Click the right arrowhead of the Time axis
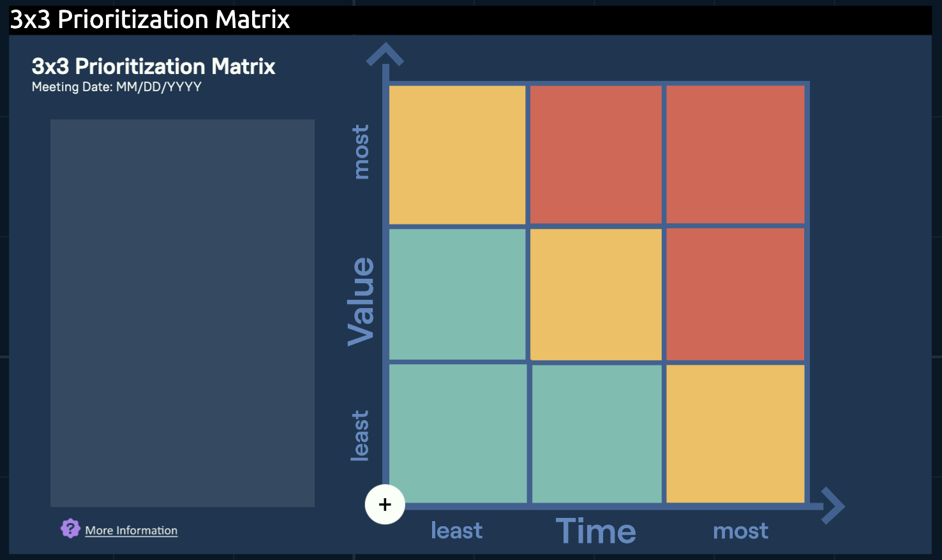This screenshot has width=942, height=560. point(833,506)
